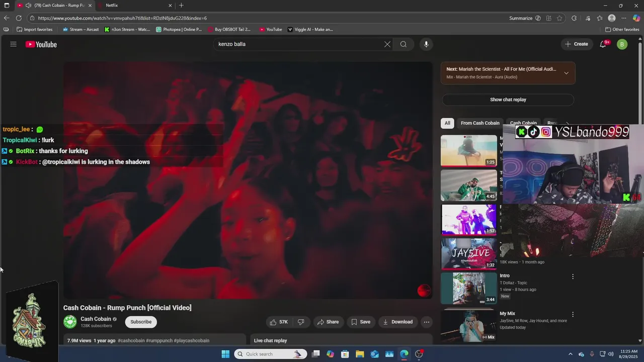Screen dimensions: 644x362
Task: Open Microsoft Store from taskbar
Action: click(345, 354)
